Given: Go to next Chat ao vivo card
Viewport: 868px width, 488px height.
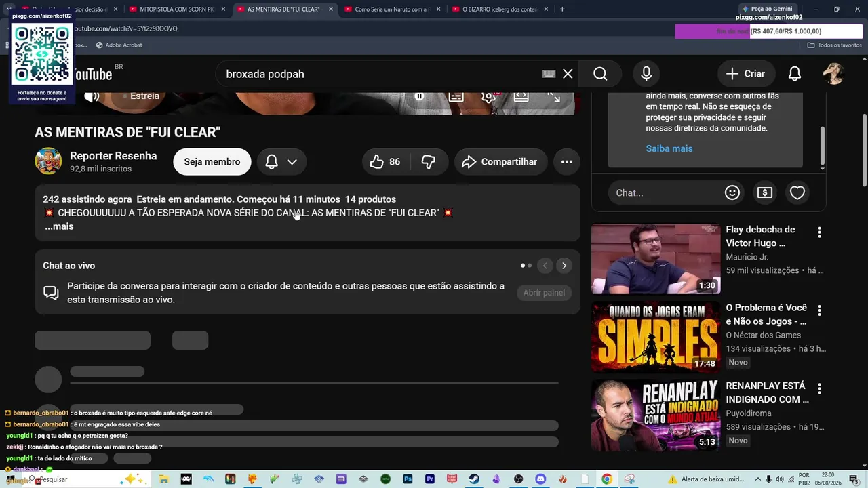Looking at the screenshot, I should pyautogui.click(x=564, y=266).
